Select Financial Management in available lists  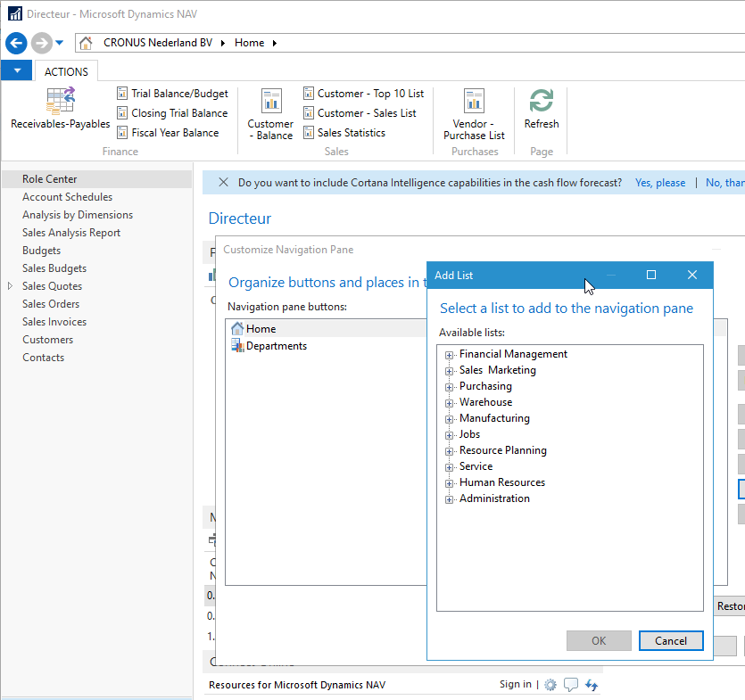click(513, 354)
